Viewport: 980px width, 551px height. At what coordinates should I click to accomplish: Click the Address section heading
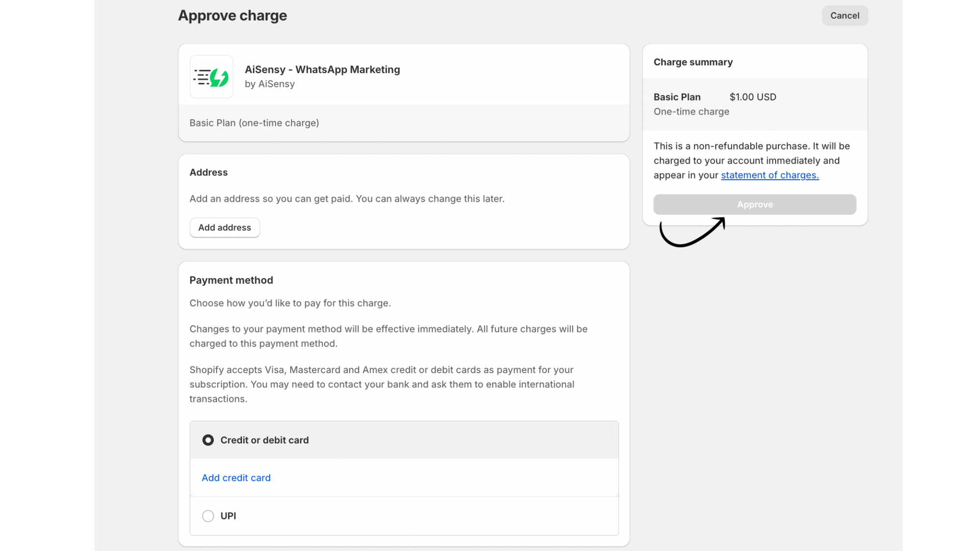tap(208, 172)
